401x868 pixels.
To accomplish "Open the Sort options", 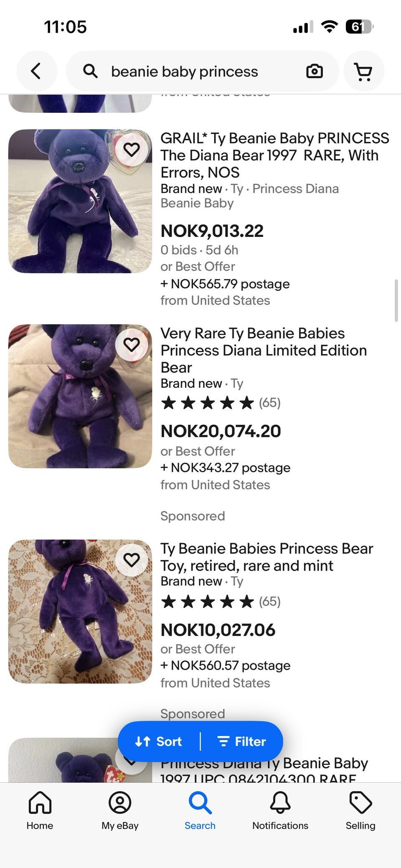I will click(x=159, y=741).
